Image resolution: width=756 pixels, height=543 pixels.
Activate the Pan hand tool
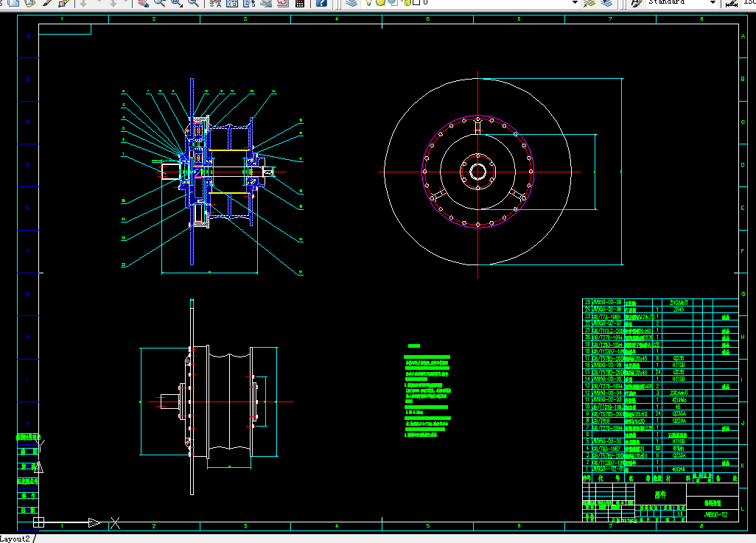point(142,3)
